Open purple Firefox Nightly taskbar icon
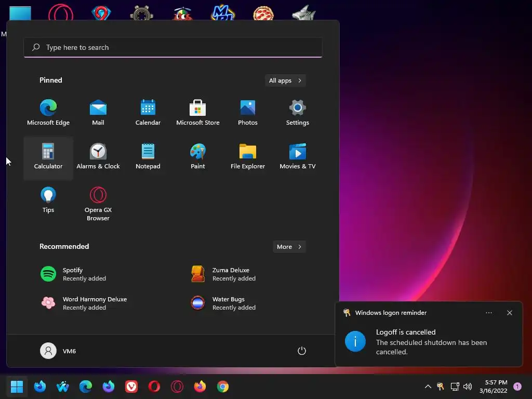532x399 pixels. pos(108,387)
